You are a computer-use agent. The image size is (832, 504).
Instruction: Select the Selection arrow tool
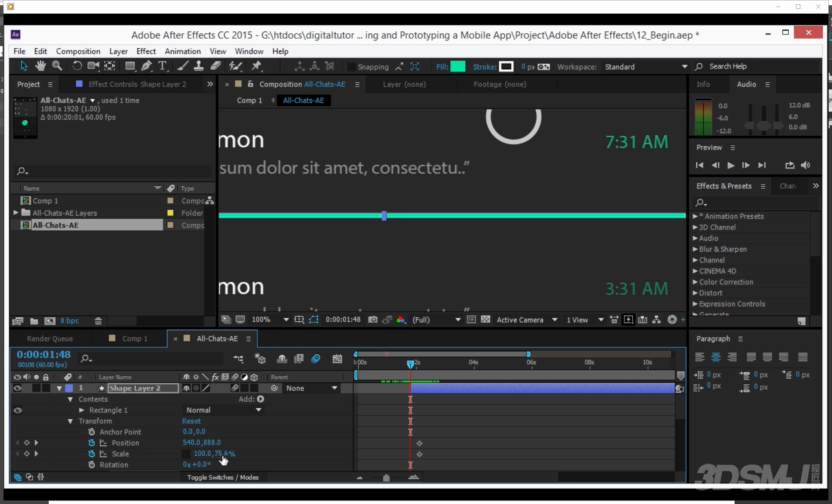coord(24,66)
